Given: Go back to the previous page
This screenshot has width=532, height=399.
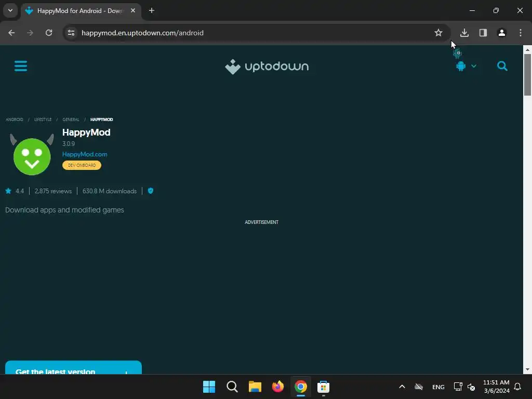Looking at the screenshot, I should click(11, 33).
